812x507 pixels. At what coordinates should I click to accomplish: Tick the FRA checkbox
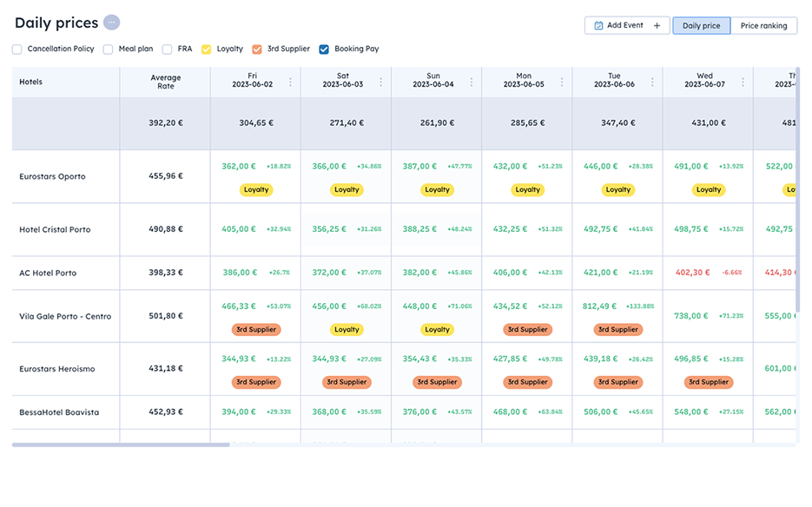(167, 49)
